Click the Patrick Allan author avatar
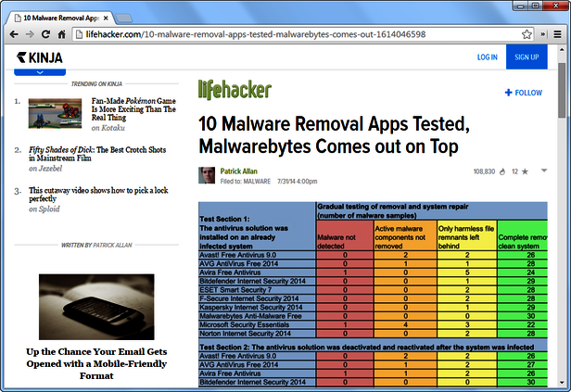The width and height of the screenshot is (571, 392). tap(207, 174)
